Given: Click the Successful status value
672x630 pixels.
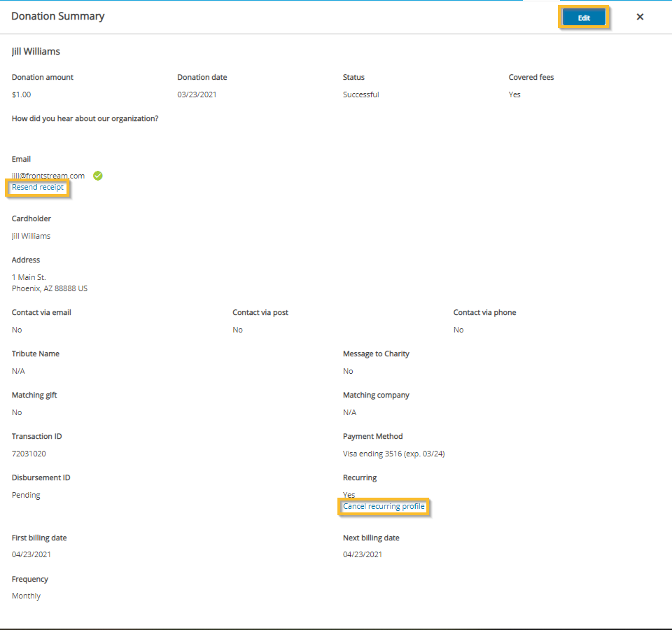Looking at the screenshot, I should (x=361, y=94).
